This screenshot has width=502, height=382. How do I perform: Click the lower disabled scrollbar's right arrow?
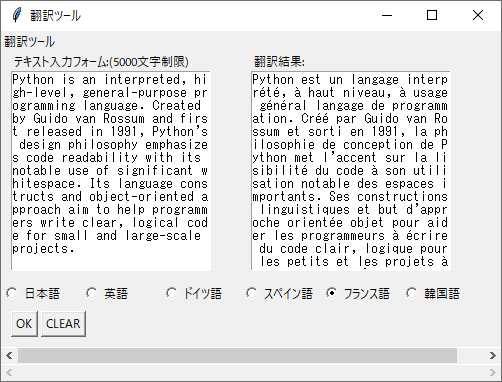[493, 372]
